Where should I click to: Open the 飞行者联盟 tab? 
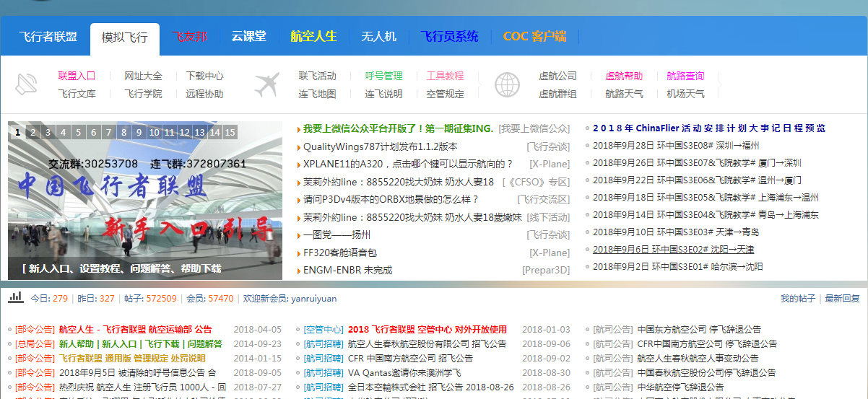coord(48,36)
